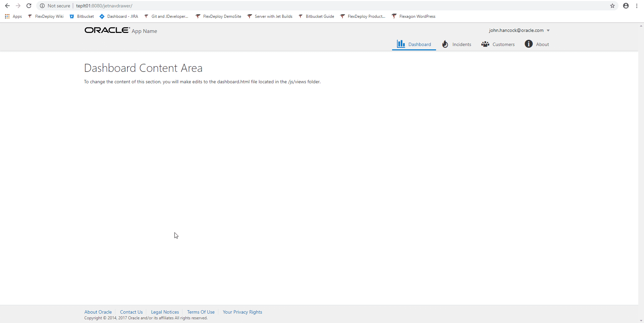
Task: Click the browser reload page icon
Action: (x=29, y=6)
